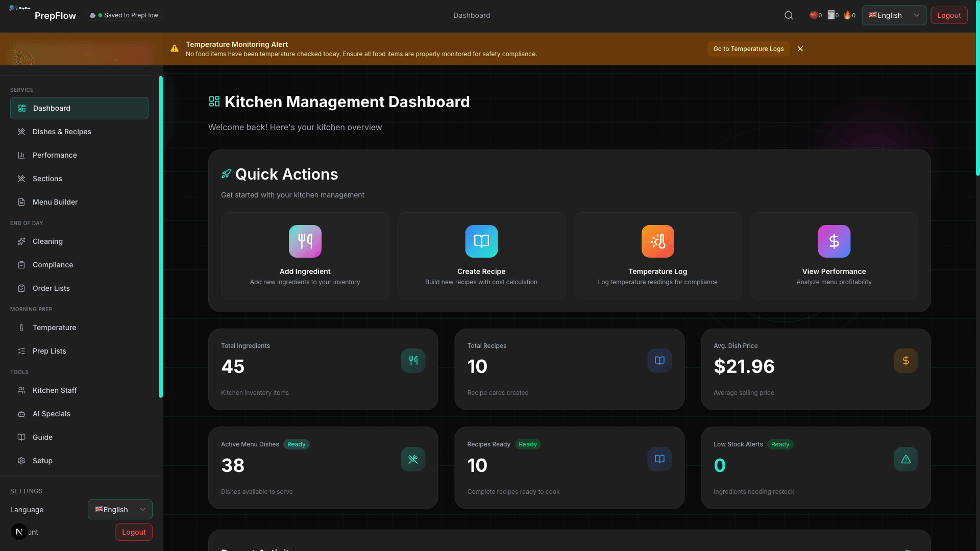980x551 pixels.
Task: Expand the Language dropdown in Settings
Action: click(120, 509)
